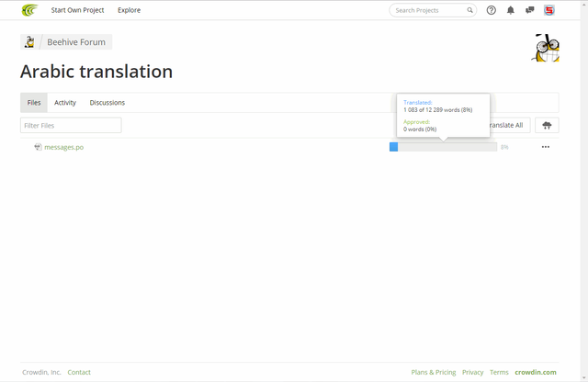Go to Beehive Forum breadcrumb link
The width and height of the screenshot is (588, 382).
tap(76, 42)
